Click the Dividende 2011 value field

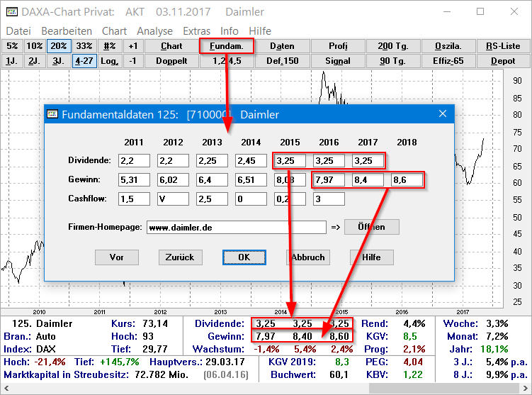(x=134, y=161)
